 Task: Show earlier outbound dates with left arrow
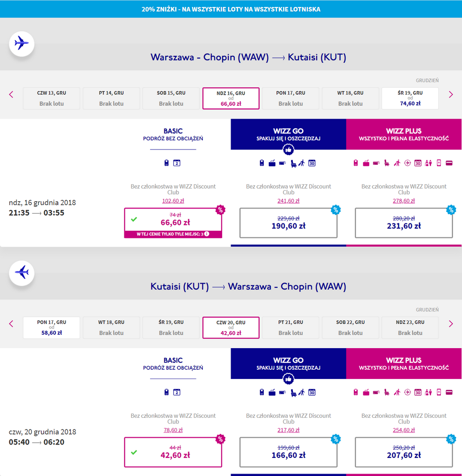point(11,94)
